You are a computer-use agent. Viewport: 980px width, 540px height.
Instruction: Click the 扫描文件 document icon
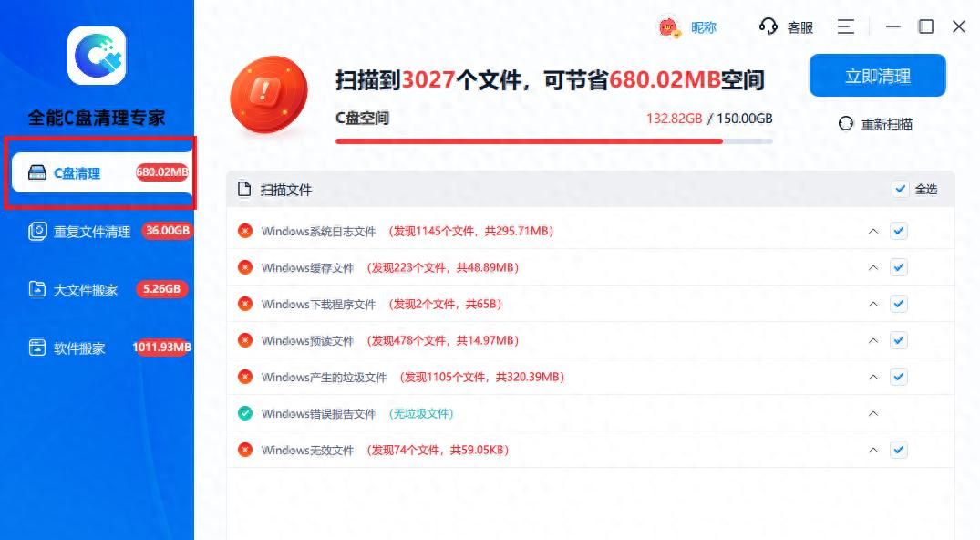[x=244, y=189]
